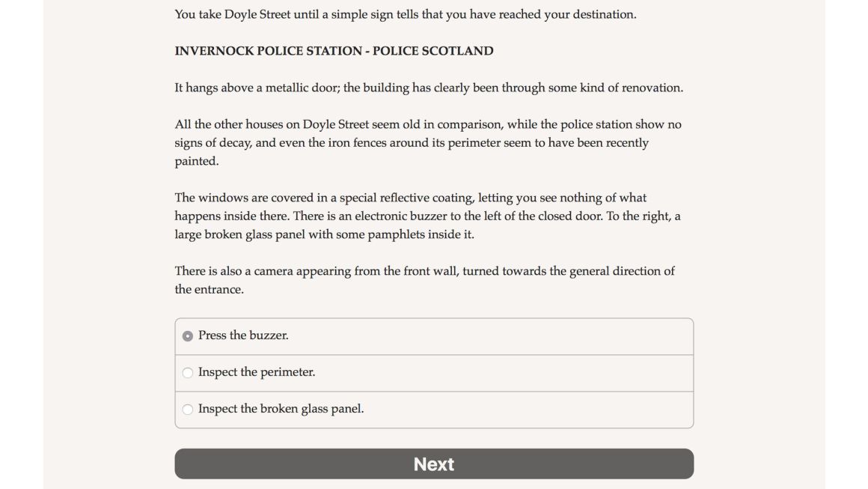Click the "It hangs above a metallic door" line
Image resolution: width=868 pixels, height=489 pixels.
(429, 88)
